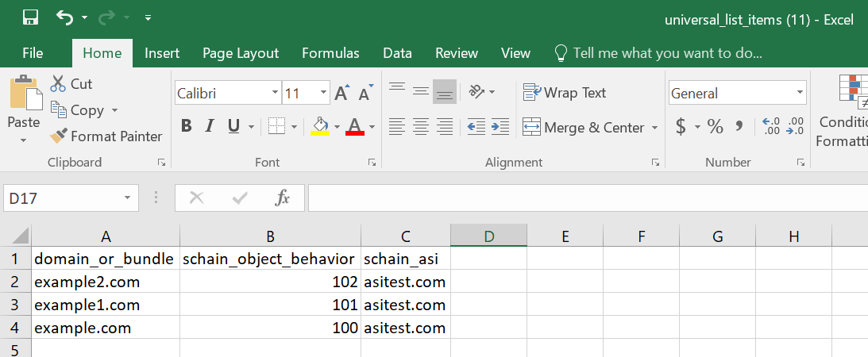Screen dimensions: 868x357
Task: Toggle Wrap Text
Action: tap(565, 93)
